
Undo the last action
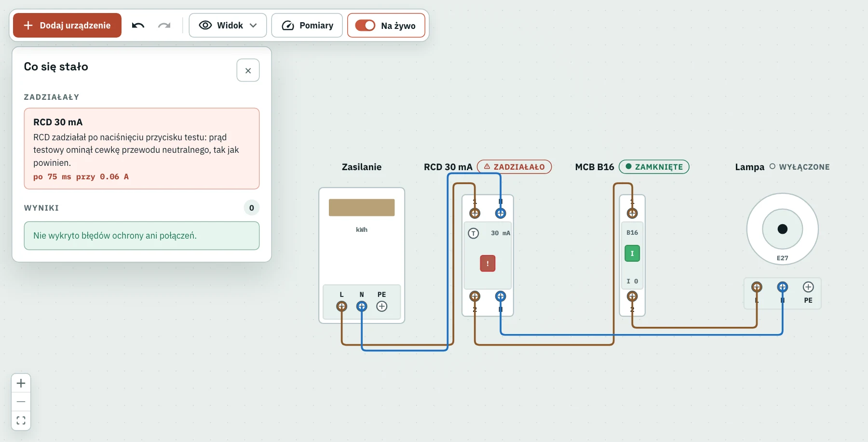tap(138, 25)
